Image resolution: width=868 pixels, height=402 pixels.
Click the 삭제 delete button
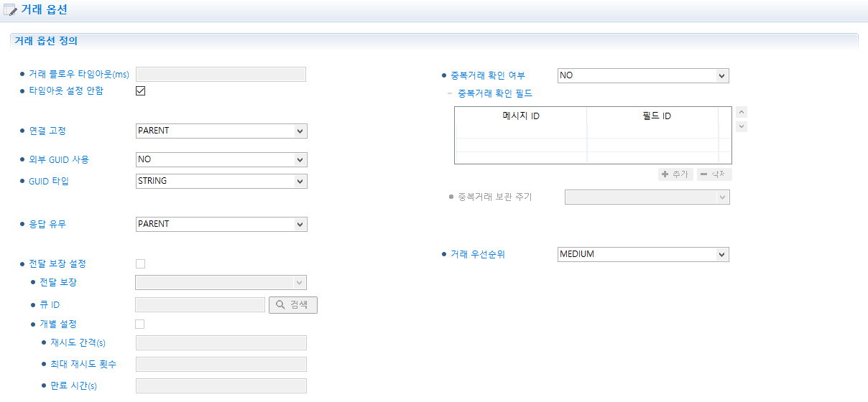tap(714, 174)
